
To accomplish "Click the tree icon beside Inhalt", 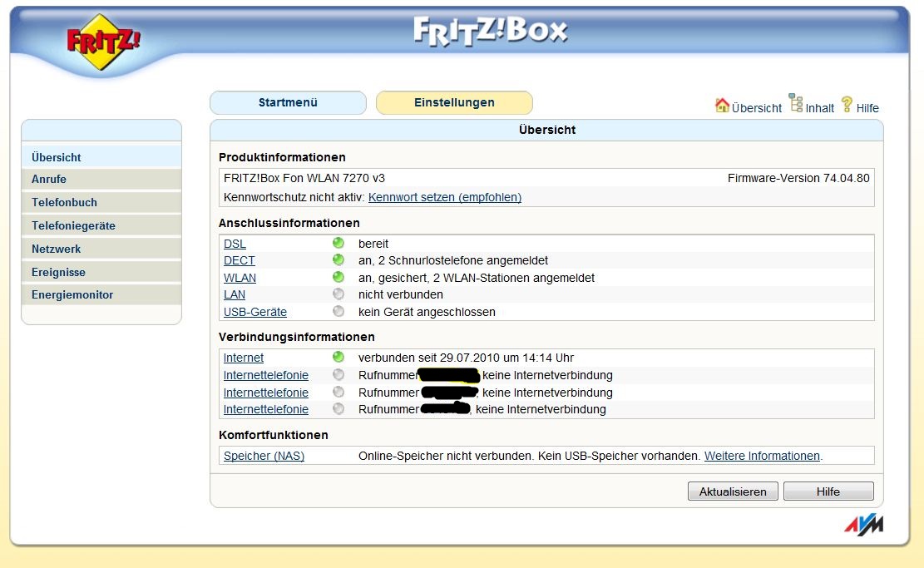I will click(x=796, y=103).
